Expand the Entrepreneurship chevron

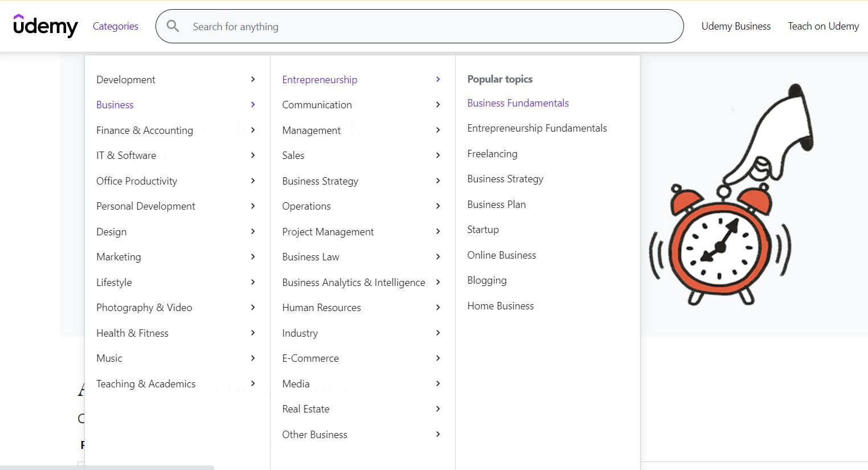point(438,79)
